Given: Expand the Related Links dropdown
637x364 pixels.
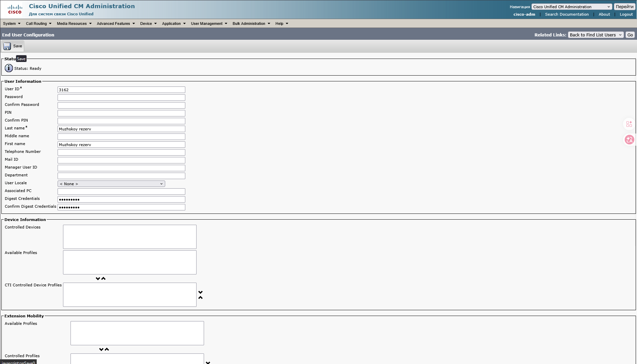Looking at the screenshot, I should (x=595, y=35).
